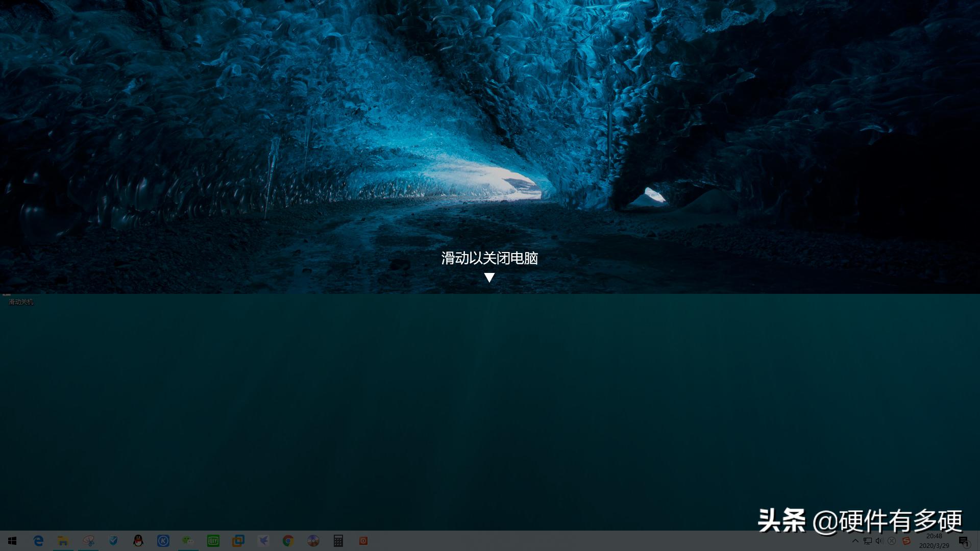Open the iQIYI video player
The image size is (980, 551).
213,541
